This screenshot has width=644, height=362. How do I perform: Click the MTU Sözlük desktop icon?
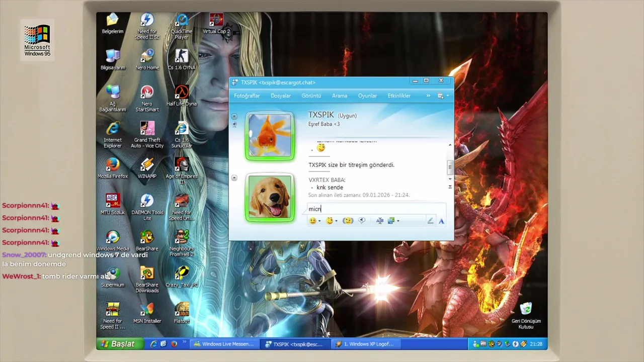tap(113, 205)
